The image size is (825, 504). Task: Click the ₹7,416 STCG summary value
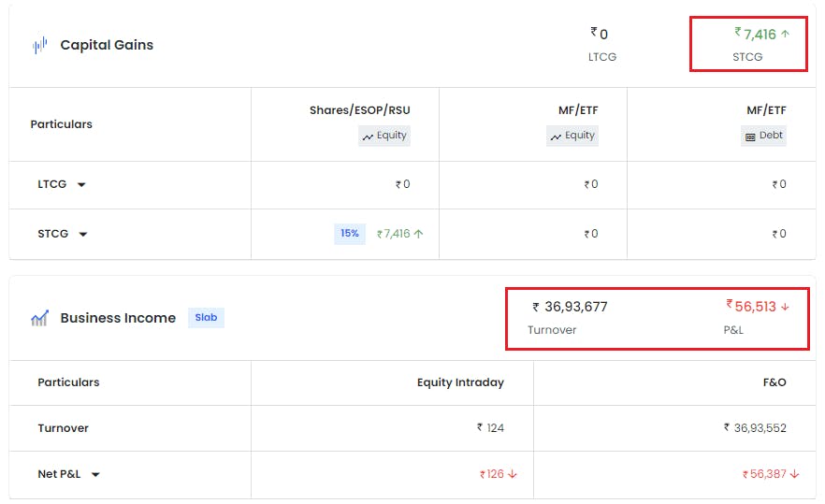pyautogui.click(x=756, y=35)
